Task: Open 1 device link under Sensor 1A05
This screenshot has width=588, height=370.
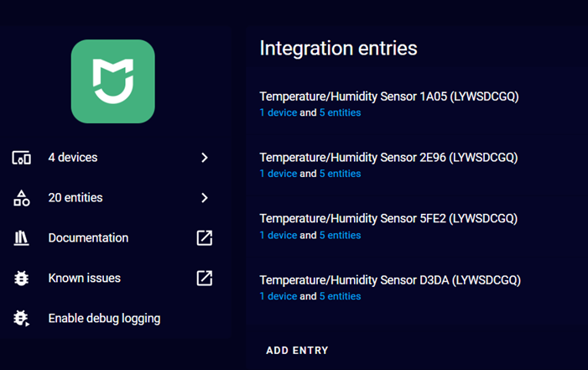Action: [x=278, y=112]
